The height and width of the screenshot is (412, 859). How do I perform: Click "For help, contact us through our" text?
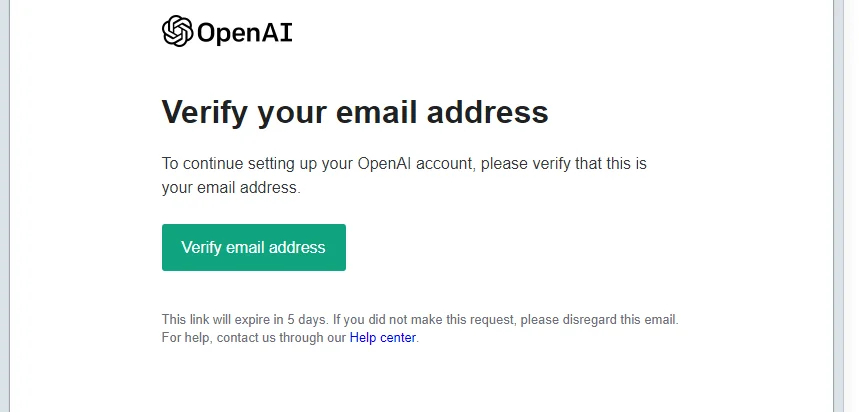point(254,338)
